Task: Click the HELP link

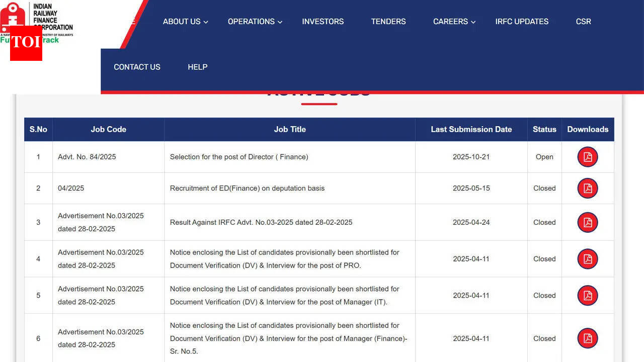Action: 197,67
